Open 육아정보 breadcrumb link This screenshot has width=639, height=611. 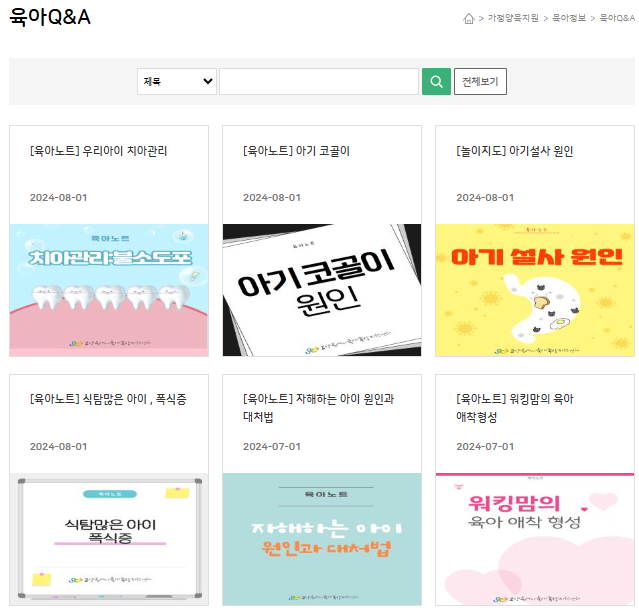[x=569, y=18]
